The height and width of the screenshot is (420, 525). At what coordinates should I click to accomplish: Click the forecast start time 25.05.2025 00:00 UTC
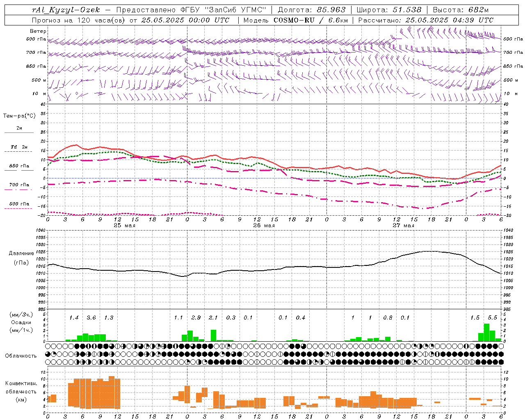click(x=185, y=20)
